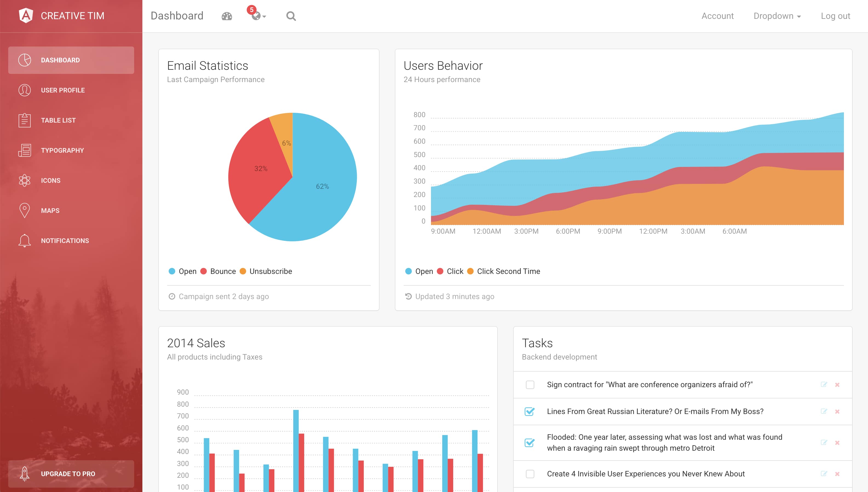Open search with the magnifier icon
Viewport: 868px width, 492px height.
click(291, 16)
